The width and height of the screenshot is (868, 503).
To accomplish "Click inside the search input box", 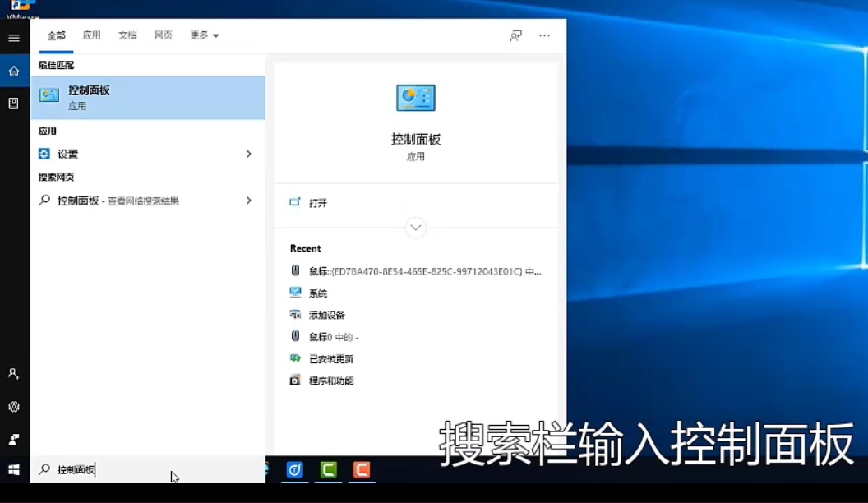I will (x=123, y=468).
